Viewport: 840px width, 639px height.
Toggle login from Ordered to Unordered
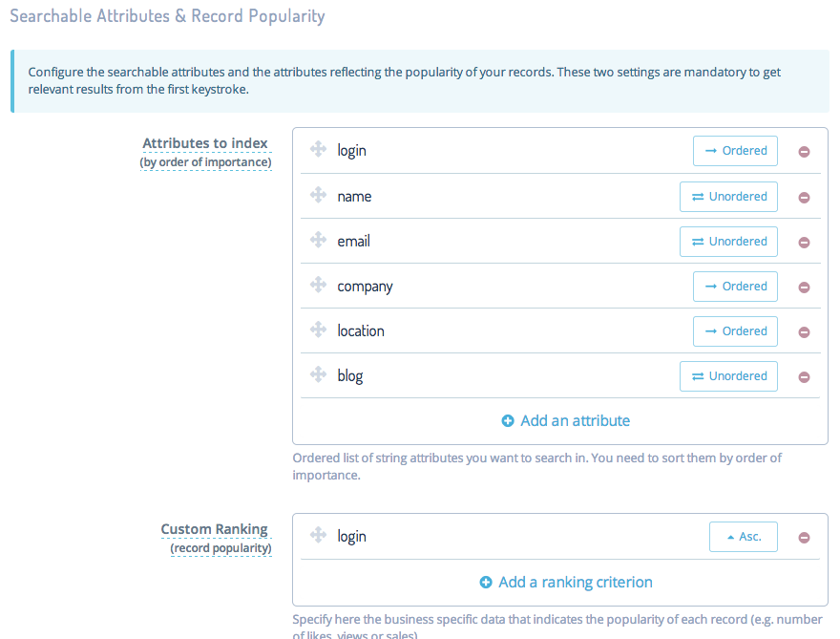click(735, 150)
